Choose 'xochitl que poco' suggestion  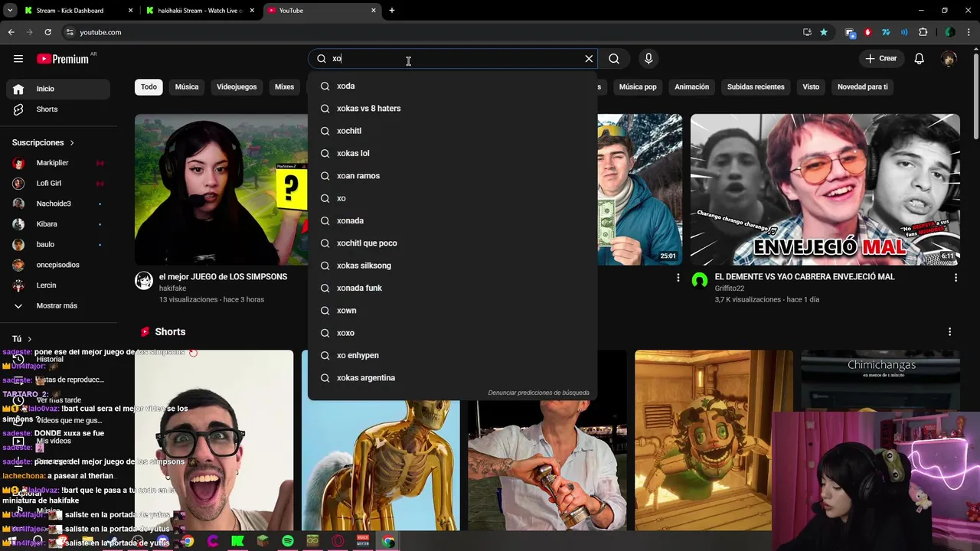tap(452, 243)
